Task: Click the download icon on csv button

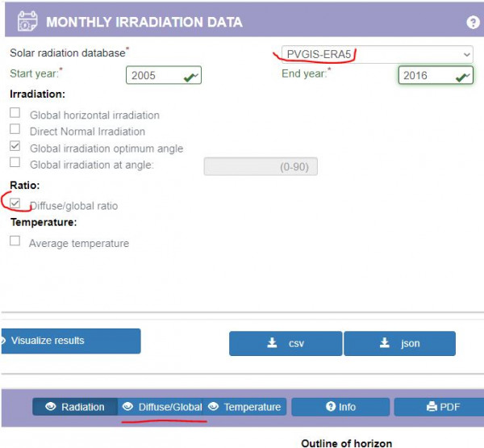Action: point(272,342)
